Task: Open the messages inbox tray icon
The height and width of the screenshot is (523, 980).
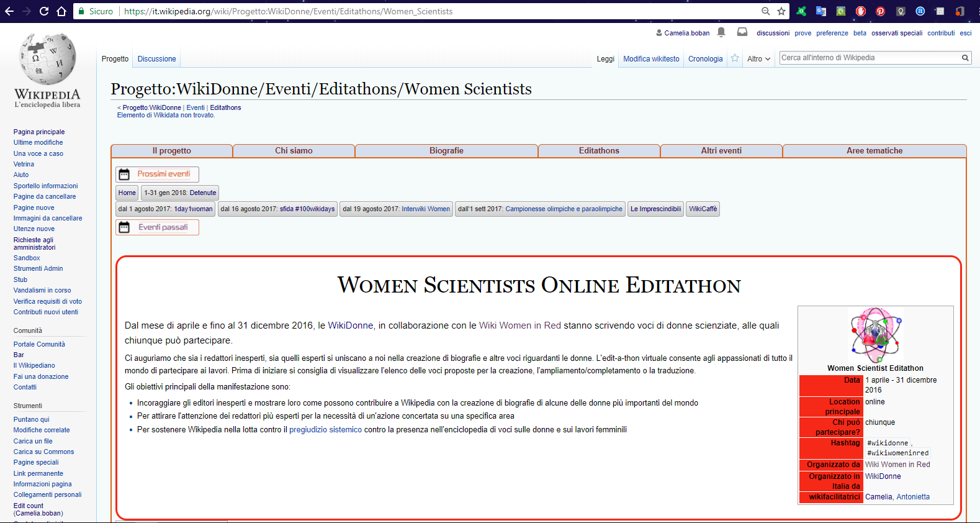Action: 742,32
